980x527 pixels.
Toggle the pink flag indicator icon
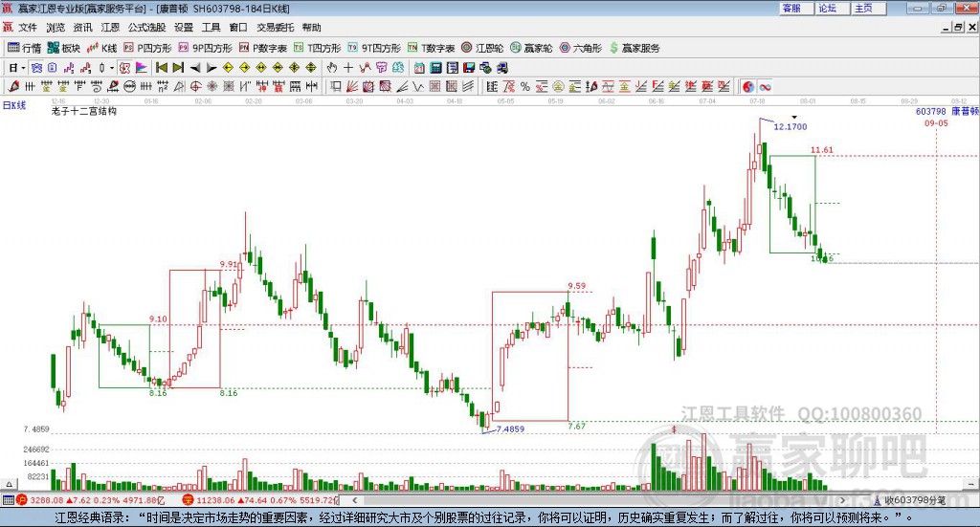[x=142, y=68]
